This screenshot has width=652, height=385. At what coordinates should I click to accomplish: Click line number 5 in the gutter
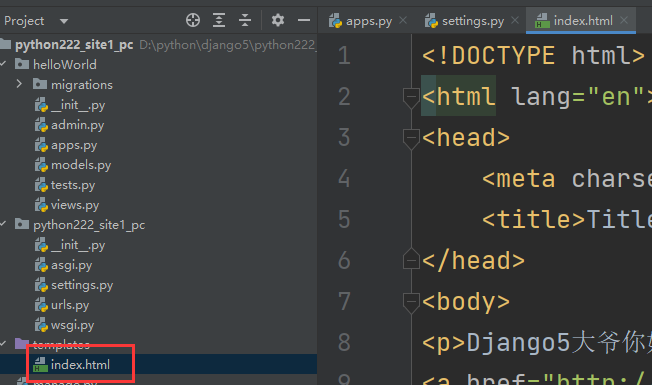344,220
